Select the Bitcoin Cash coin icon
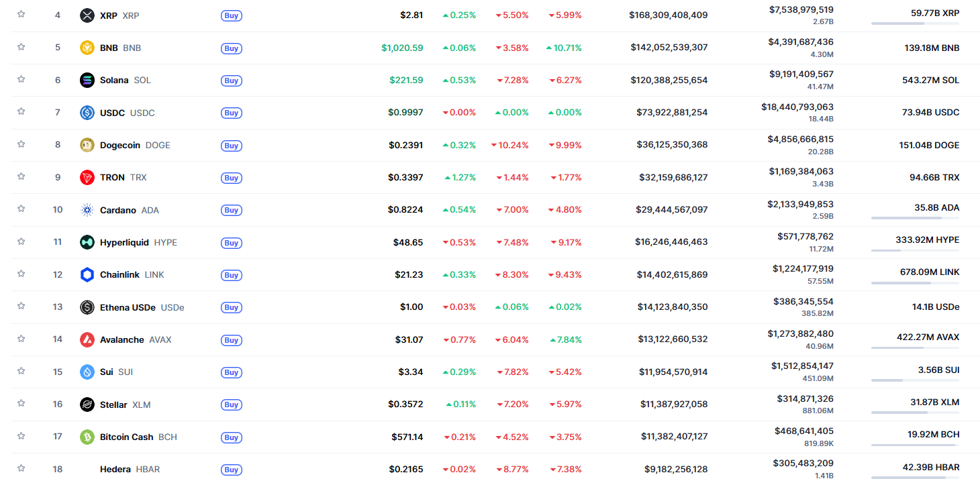 [87, 437]
